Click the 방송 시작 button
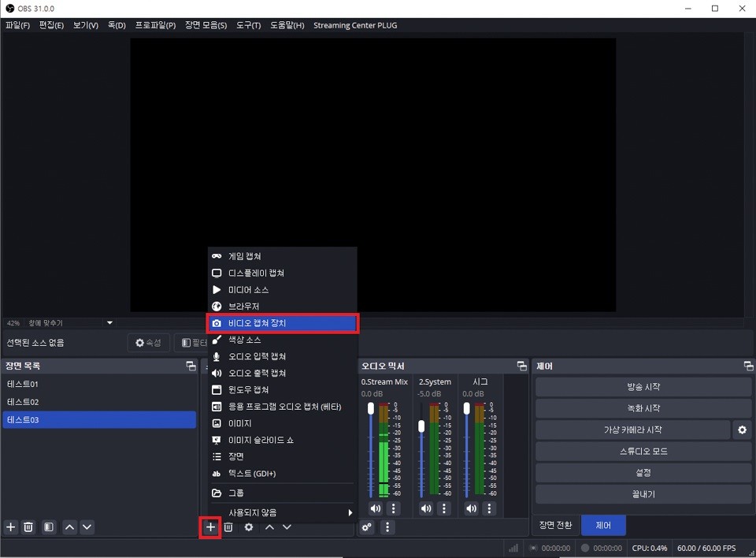Screen dimensions: 756x558 tap(643, 387)
